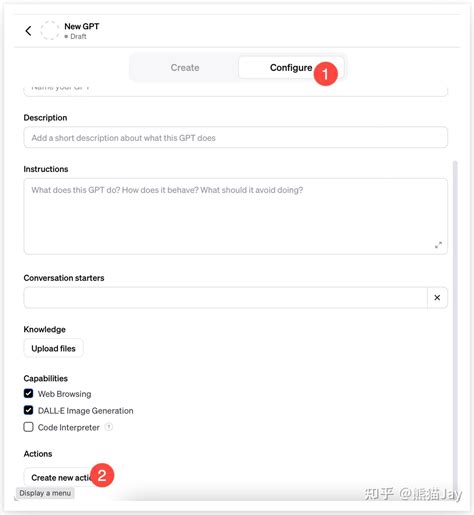Viewport: 474px width, 515px height.
Task: Click red annotation marker number 1
Action: (325, 74)
